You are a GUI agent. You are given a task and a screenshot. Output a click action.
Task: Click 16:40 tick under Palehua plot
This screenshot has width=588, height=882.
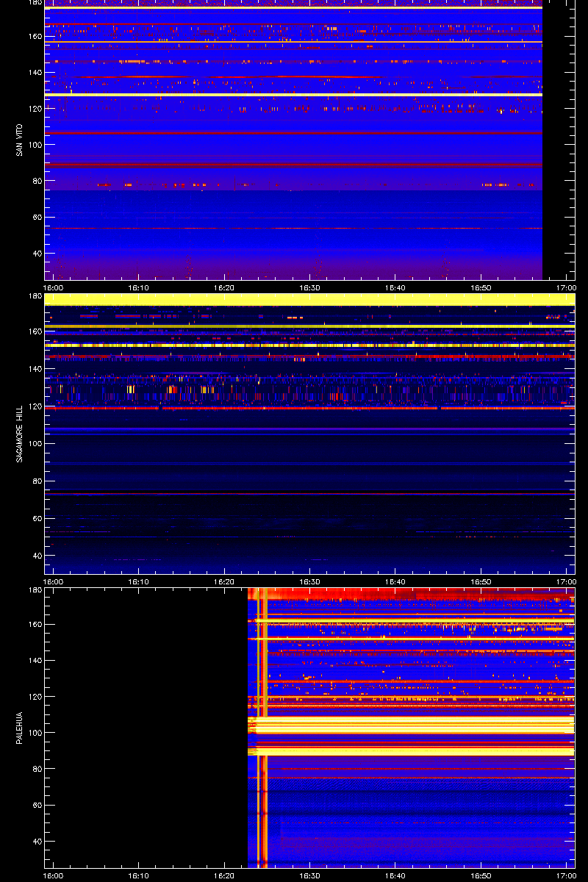point(395,875)
